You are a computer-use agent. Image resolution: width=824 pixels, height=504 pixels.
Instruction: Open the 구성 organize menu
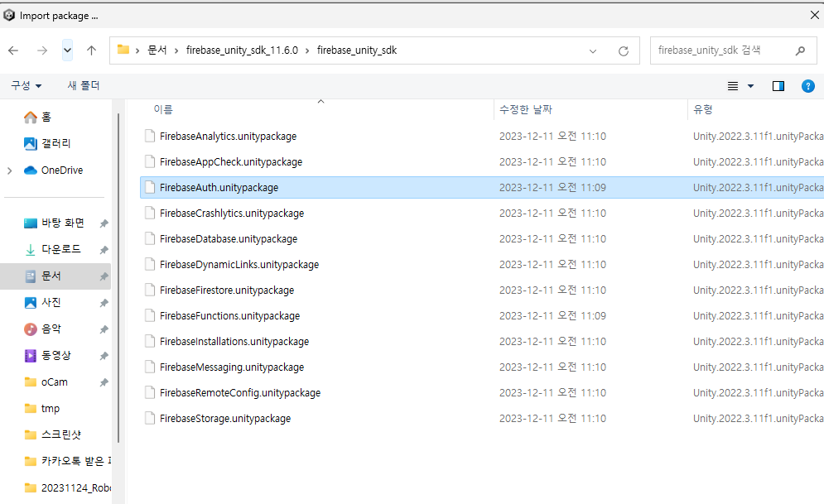[x=27, y=85]
